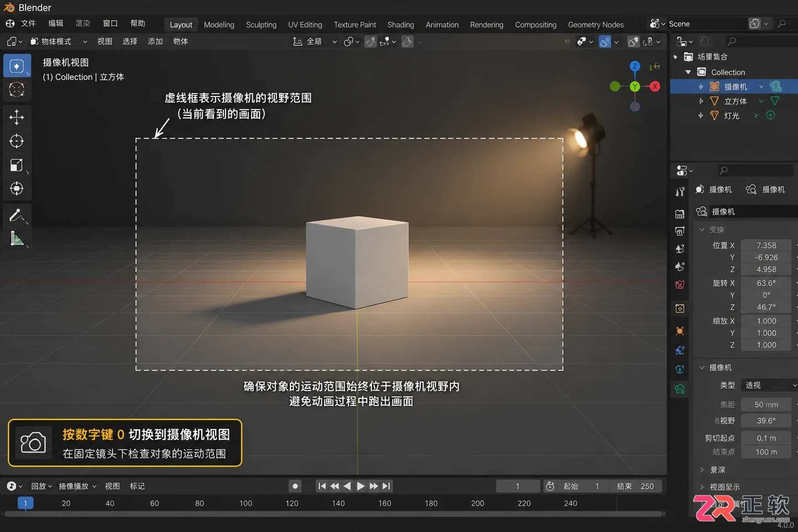Open the Object properties tab
Image resolution: width=798 pixels, height=532 pixels.
point(680,308)
